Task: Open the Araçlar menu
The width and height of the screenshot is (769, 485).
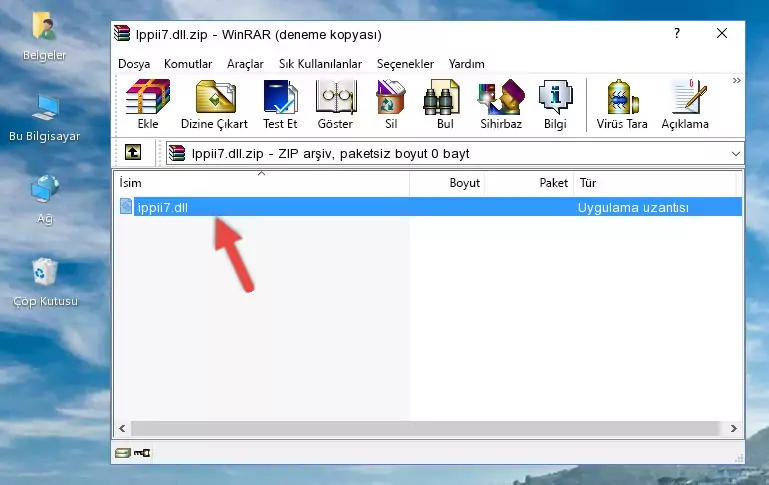Action: [245, 64]
